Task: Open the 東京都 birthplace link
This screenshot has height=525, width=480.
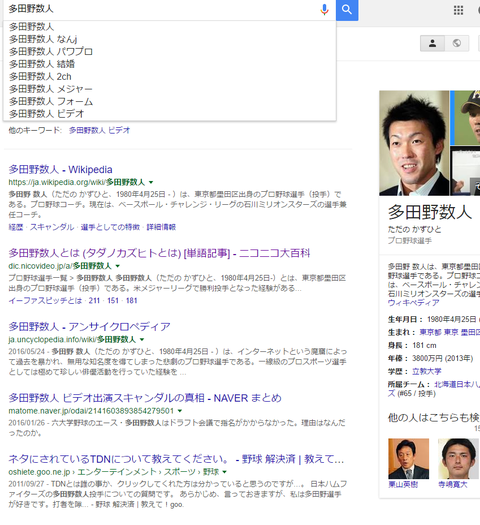Action: coord(430,332)
